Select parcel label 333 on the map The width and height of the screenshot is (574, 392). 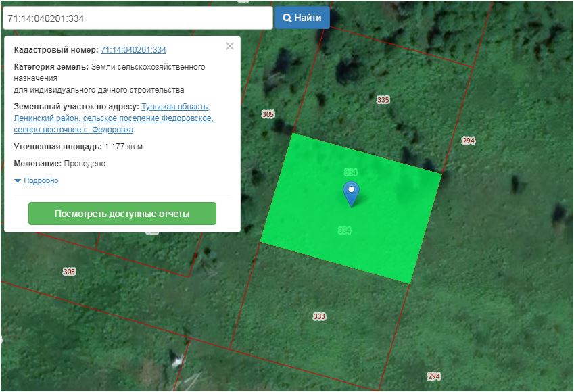(x=320, y=316)
